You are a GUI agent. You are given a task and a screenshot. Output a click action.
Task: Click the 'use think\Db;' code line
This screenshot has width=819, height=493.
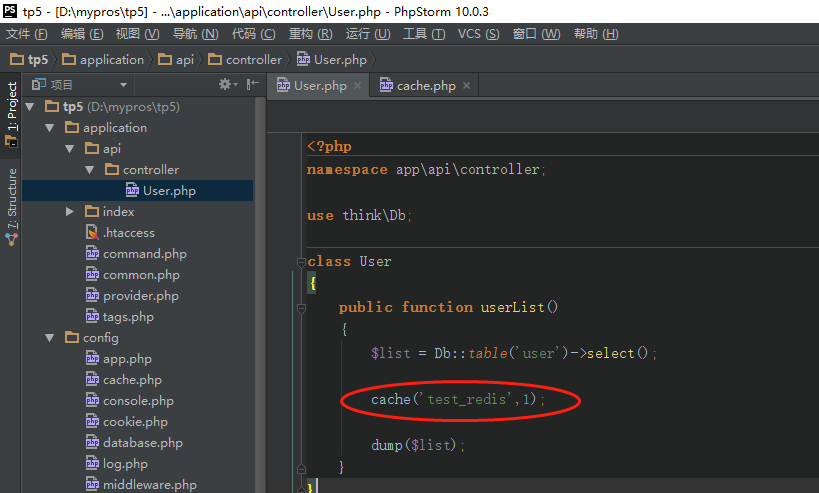tap(359, 215)
